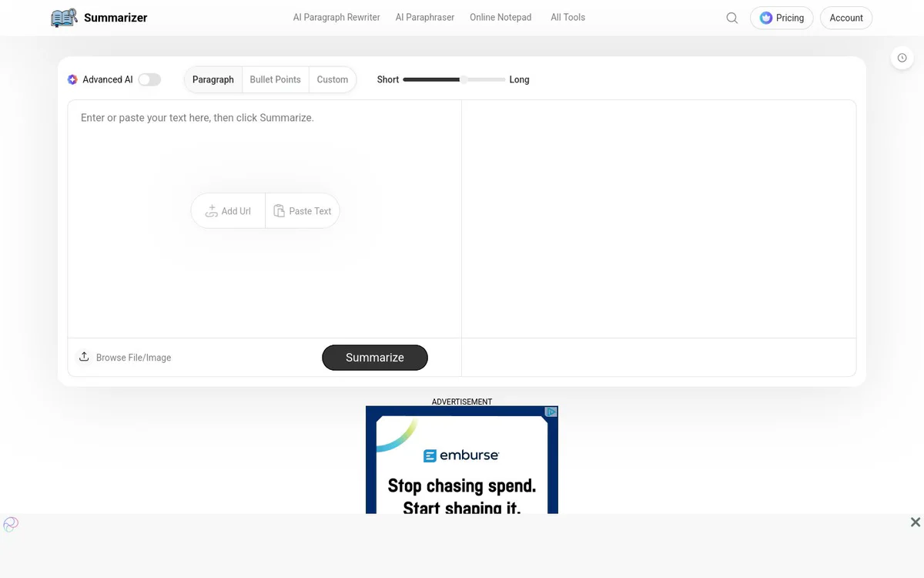Viewport: 924px width, 578px height.
Task: Open the history clock icon
Action: pyautogui.click(x=902, y=58)
